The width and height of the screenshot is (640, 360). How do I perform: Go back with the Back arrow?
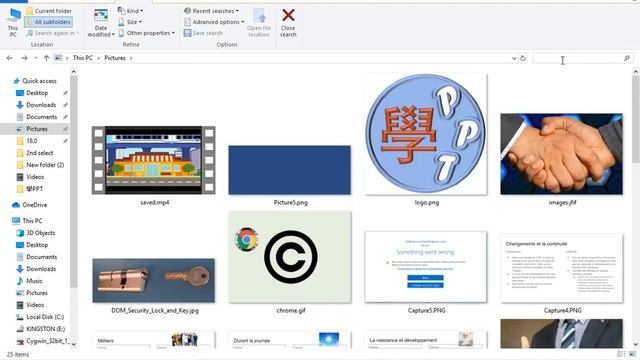point(10,58)
